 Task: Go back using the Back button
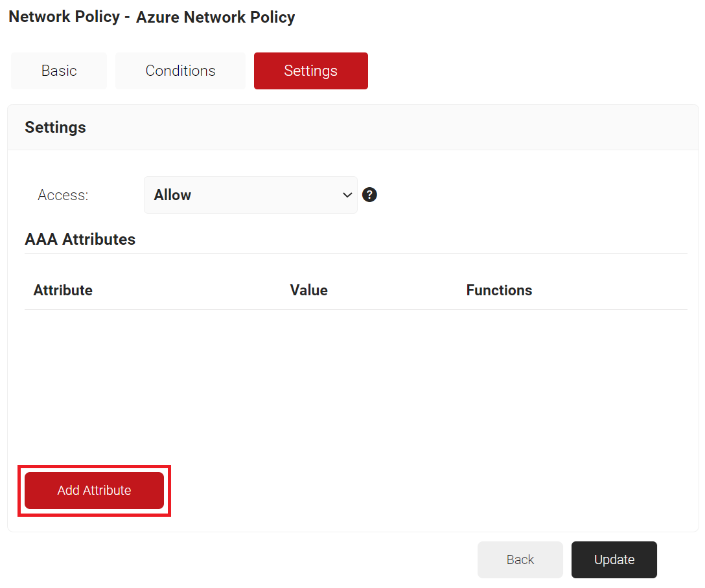520,560
